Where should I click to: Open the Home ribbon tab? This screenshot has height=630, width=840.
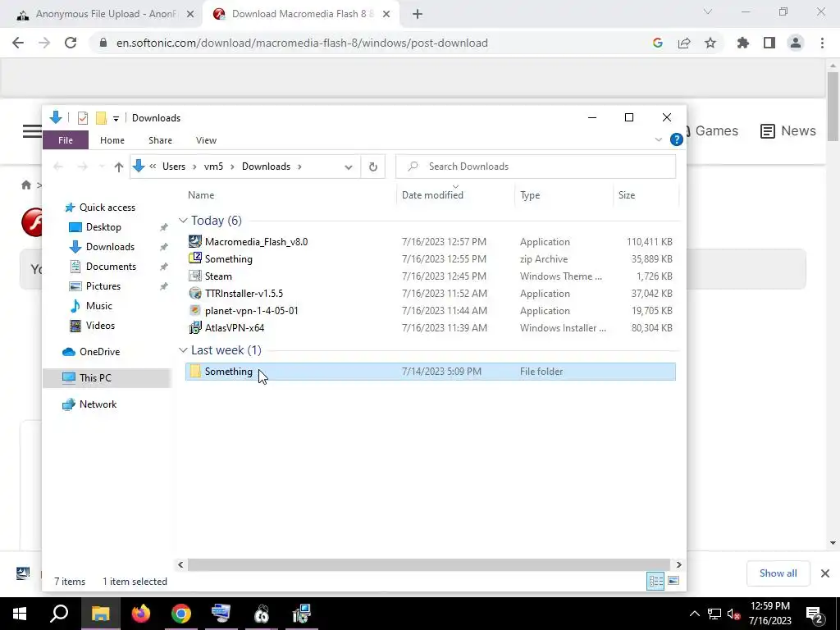click(112, 140)
